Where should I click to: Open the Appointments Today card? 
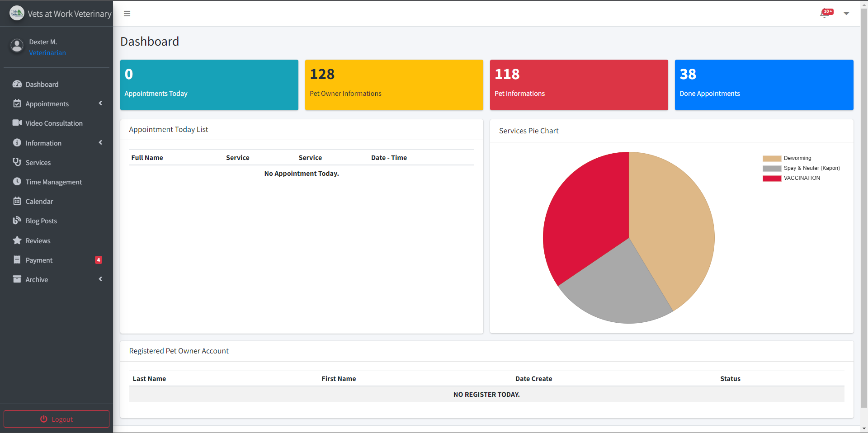tap(209, 85)
